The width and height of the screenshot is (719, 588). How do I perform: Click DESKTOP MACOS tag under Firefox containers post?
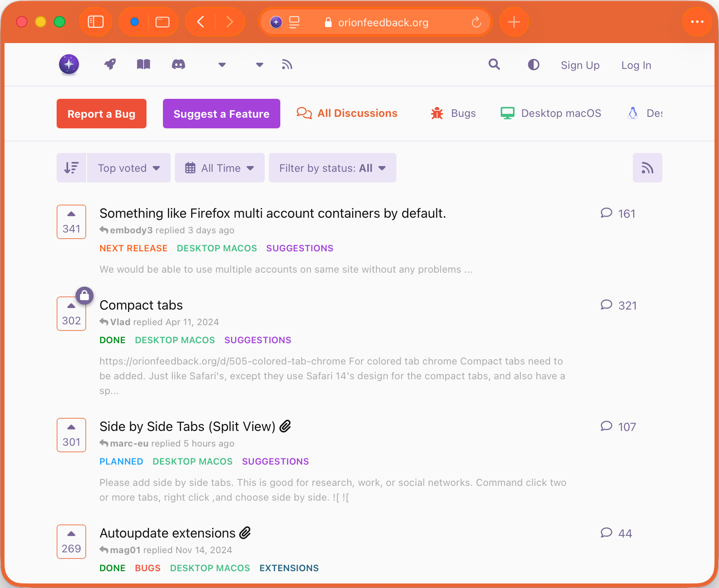coord(217,248)
